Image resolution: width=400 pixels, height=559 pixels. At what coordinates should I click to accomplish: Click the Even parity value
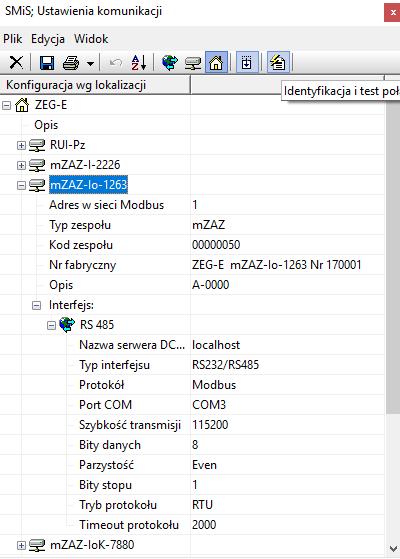pyautogui.click(x=204, y=465)
